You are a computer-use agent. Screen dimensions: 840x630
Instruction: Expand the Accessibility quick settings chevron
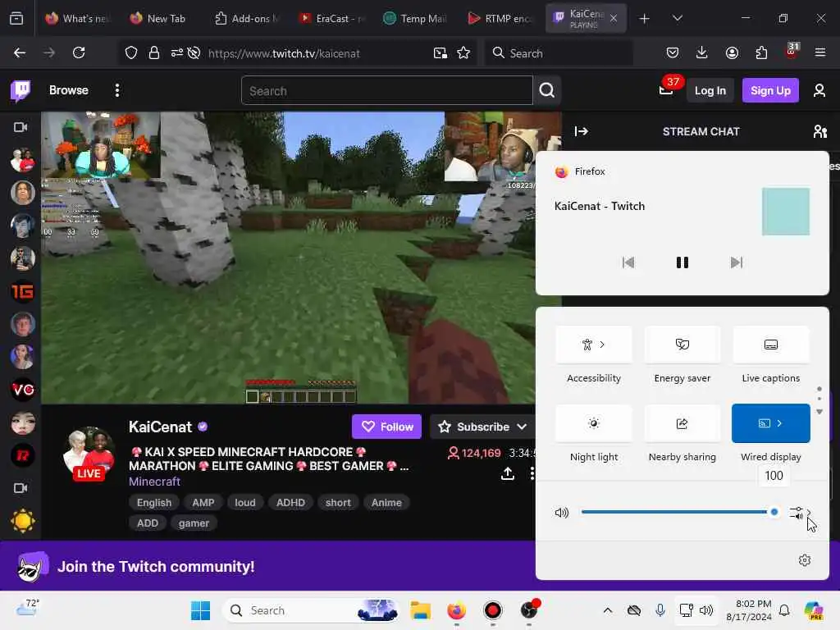(602, 345)
